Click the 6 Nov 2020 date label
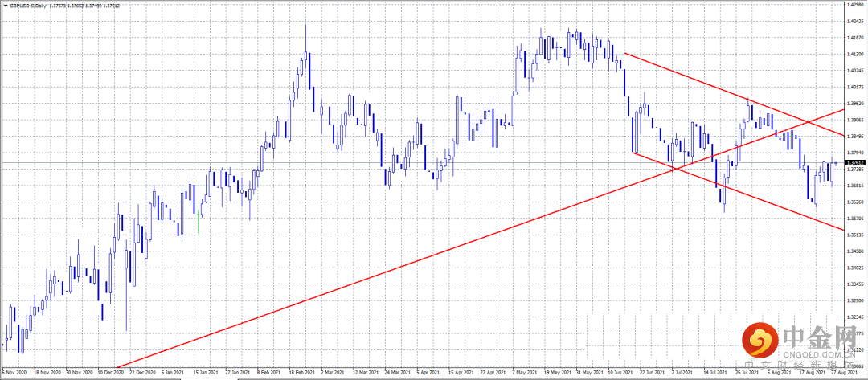Screen dimensions: 868x380 pos(14,374)
